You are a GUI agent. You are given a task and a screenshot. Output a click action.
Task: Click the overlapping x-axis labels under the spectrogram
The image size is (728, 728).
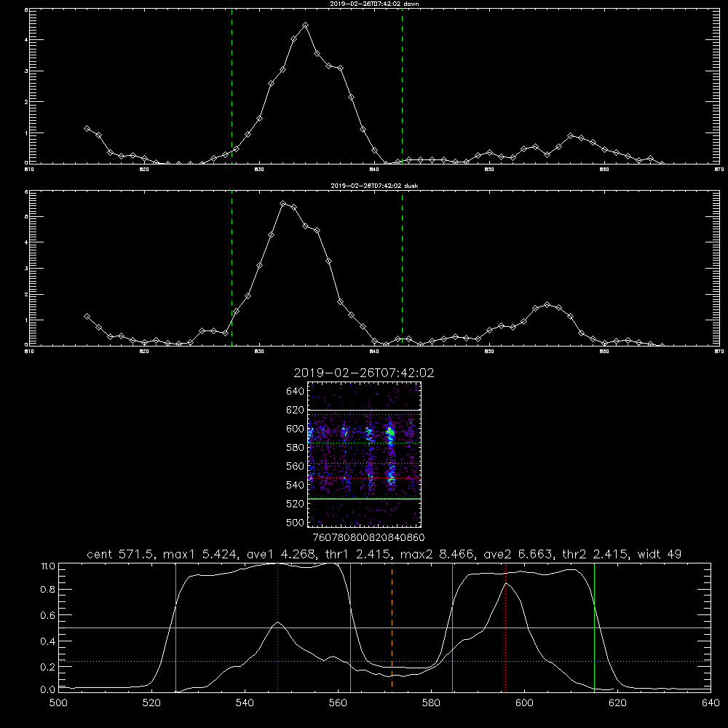[x=368, y=538]
